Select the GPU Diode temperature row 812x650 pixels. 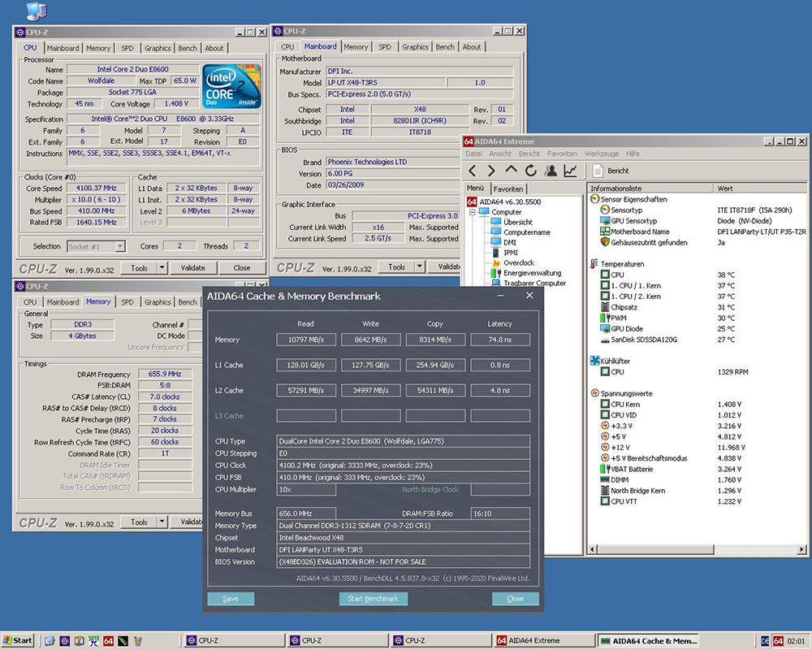[698, 328]
